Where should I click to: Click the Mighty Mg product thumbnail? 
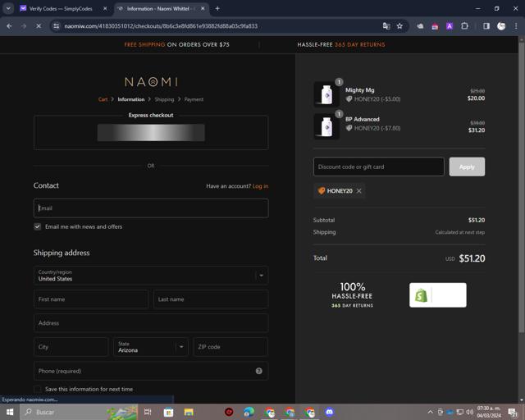[x=326, y=94]
